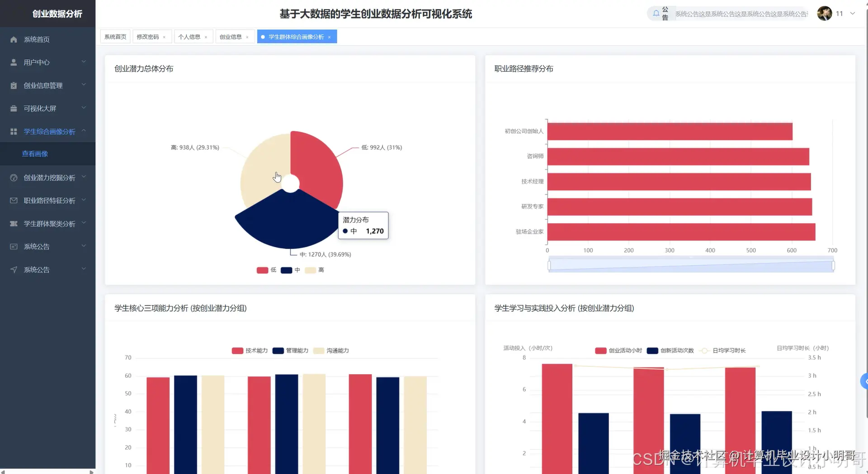
Task: Click the 职业路径特征分析 envelope icon
Action: pyautogui.click(x=14, y=200)
